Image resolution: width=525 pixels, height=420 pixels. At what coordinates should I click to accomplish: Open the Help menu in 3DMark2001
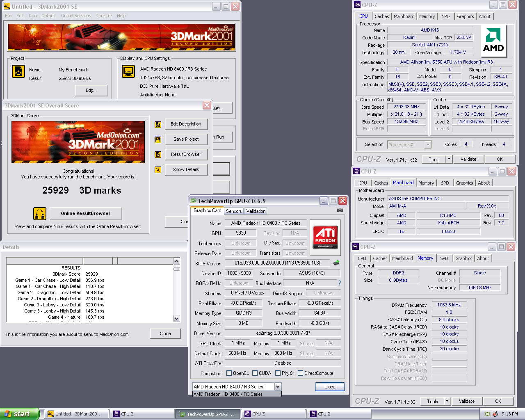pos(121,16)
